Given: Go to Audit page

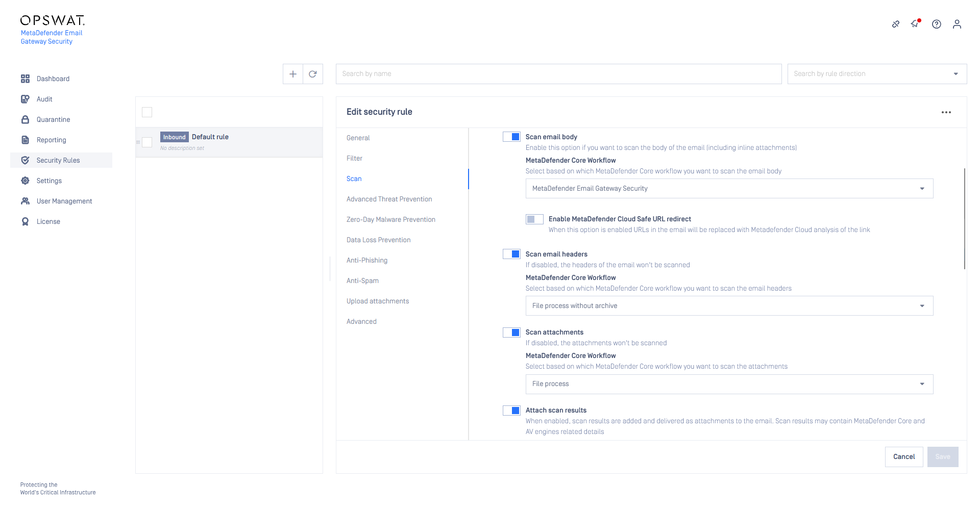Looking at the screenshot, I should [x=44, y=99].
